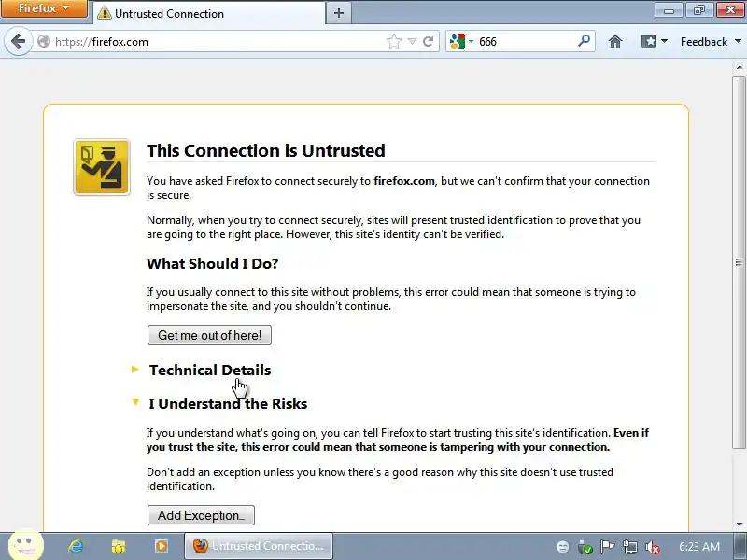Select the Untrusted Connection tab
This screenshot has height=560, width=747.
tap(208, 13)
